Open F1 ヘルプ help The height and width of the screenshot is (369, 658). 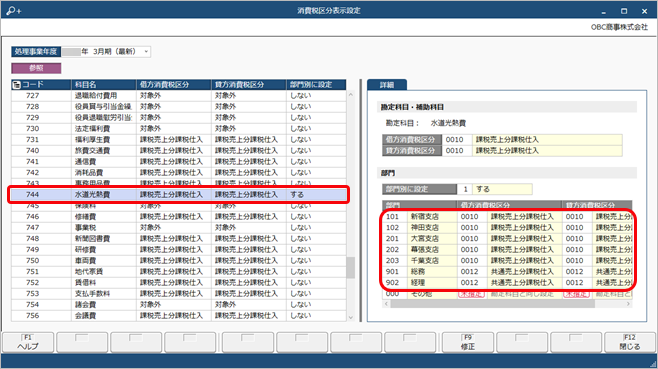pyautogui.click(x=28, y=342)
